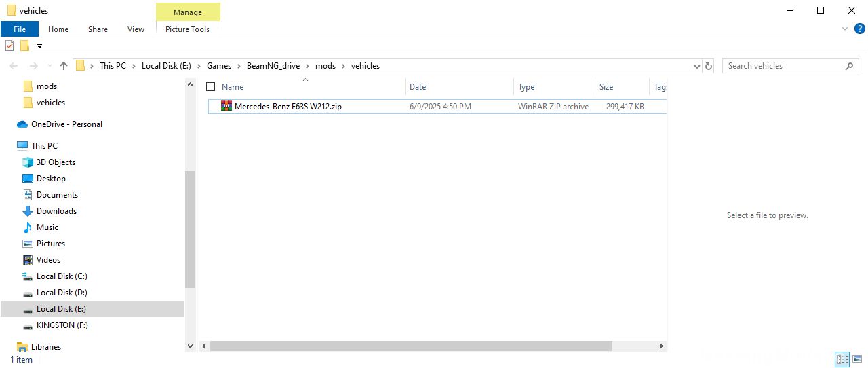This screenshot has width=868, height=368.
Task: Click the New folder quick access icon
Action: pyautogui.click(x=24, y=45)
